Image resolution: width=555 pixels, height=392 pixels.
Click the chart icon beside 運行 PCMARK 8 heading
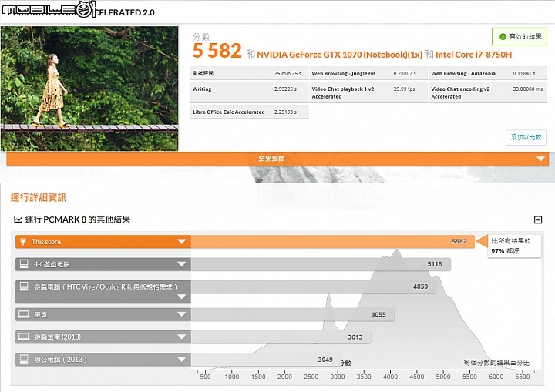point(18,219)
